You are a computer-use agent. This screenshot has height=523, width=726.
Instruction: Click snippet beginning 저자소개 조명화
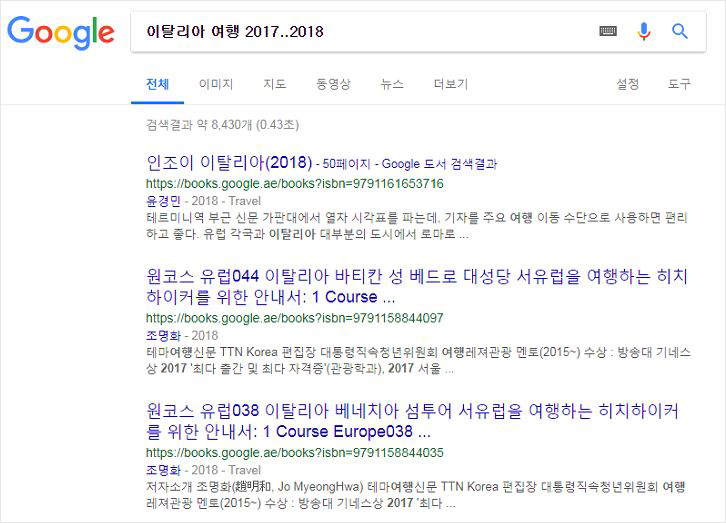416,495
